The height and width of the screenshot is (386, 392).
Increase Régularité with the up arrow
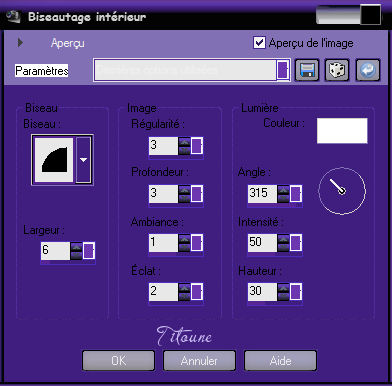[x=184, y=142]
